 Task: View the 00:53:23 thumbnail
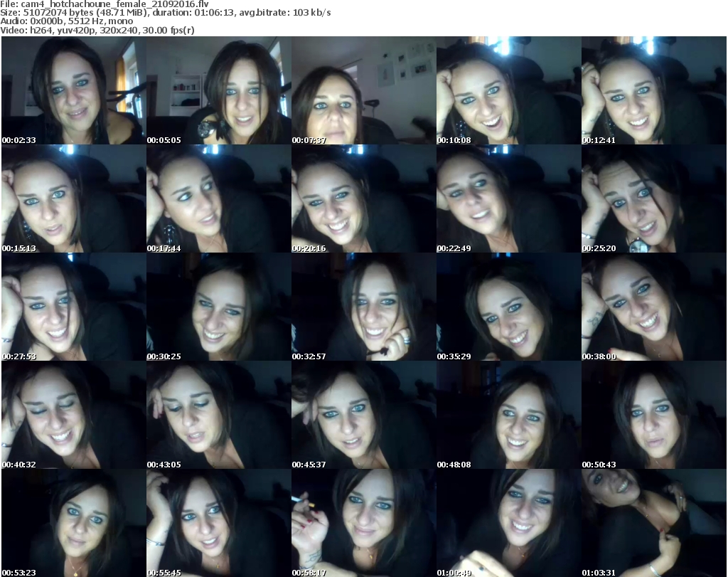pos(74,523)
